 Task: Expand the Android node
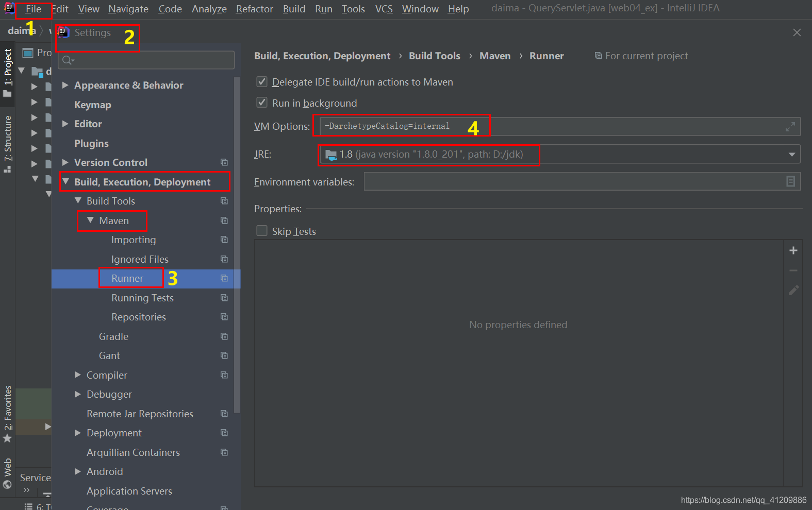(78, 471)
